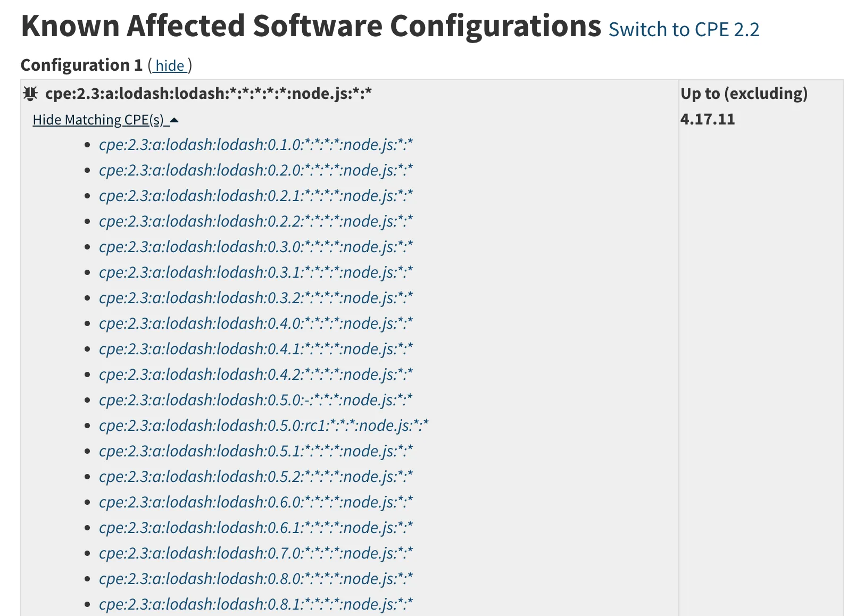Open the lodash 0.5.0 rc1 CPE link
This screenshot has height=616, width=864.
[264, 426]
